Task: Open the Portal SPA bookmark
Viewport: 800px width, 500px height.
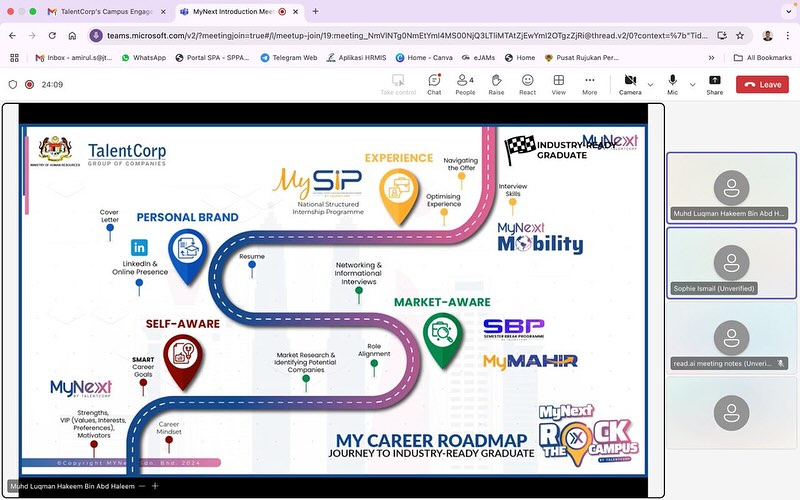Action: 212,58
